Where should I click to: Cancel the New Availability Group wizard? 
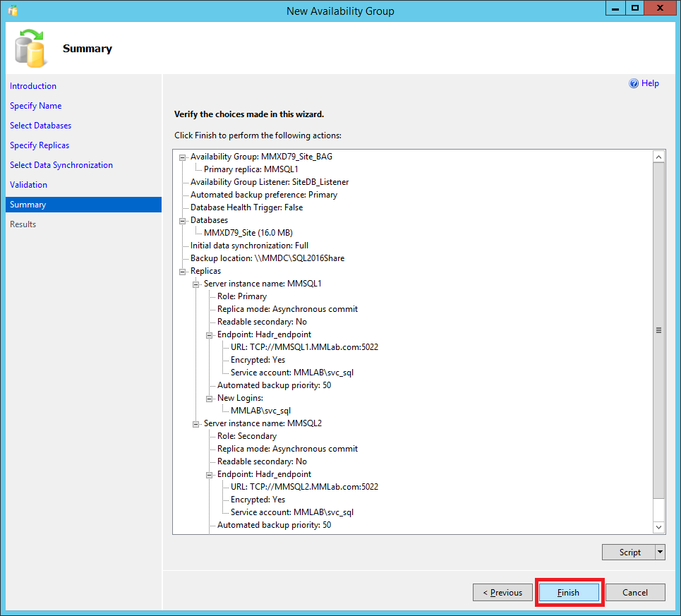635,593
